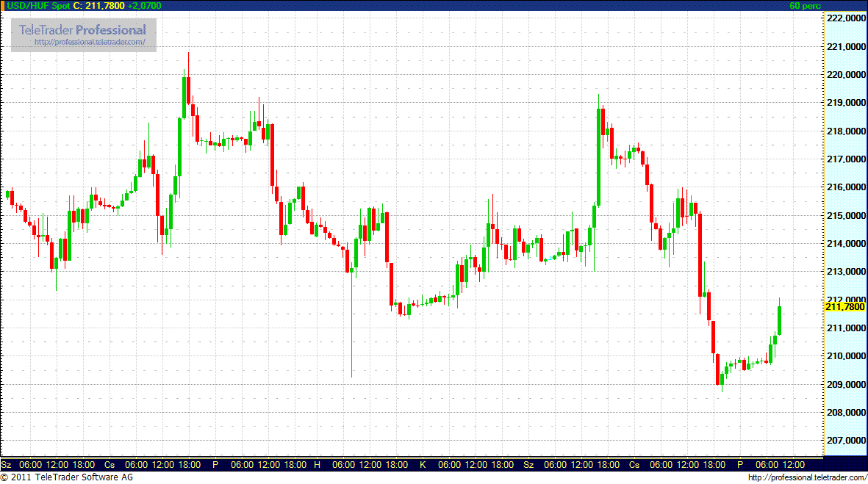Click the last green candle at chart right edge
Image resolution: width=868 pixels, height=484 pixels.
pyautogui.click(x=779, y=320)
